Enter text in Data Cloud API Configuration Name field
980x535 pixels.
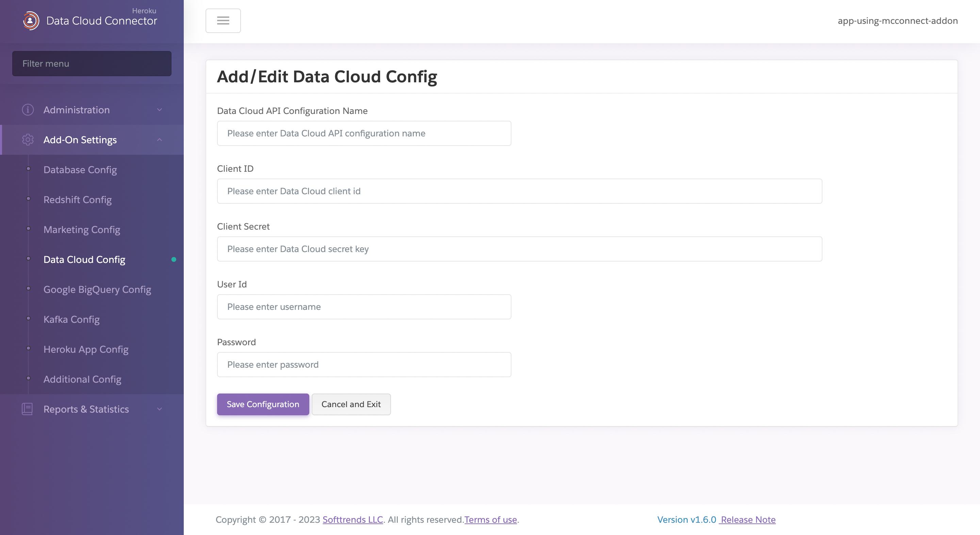[x=364, y=132]
